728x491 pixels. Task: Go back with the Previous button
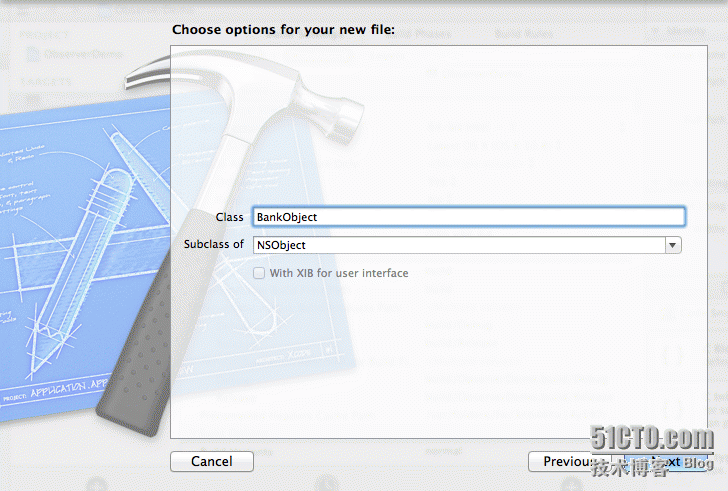pos(569,461)
